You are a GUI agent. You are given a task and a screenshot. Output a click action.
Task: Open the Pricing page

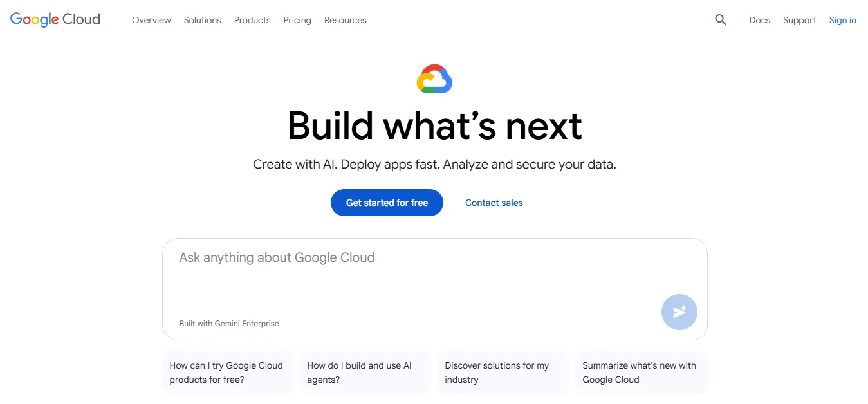pyautogui.click(x=297, y=20)
